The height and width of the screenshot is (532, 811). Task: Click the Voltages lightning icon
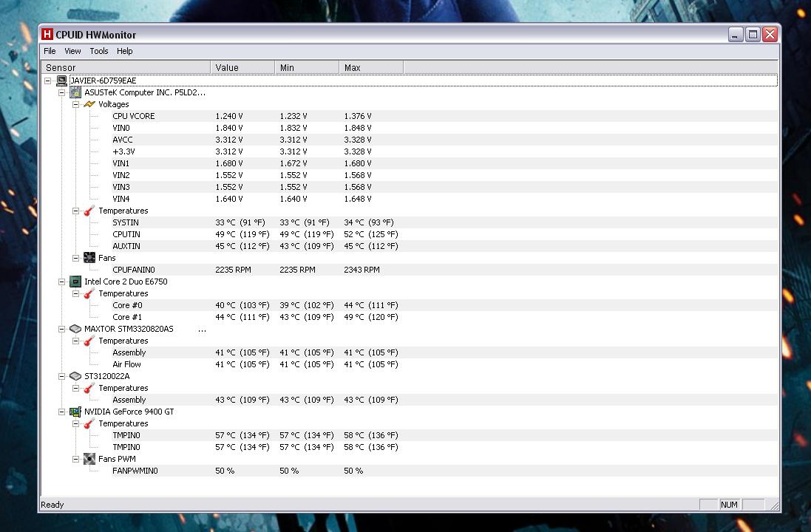[89, 104]
